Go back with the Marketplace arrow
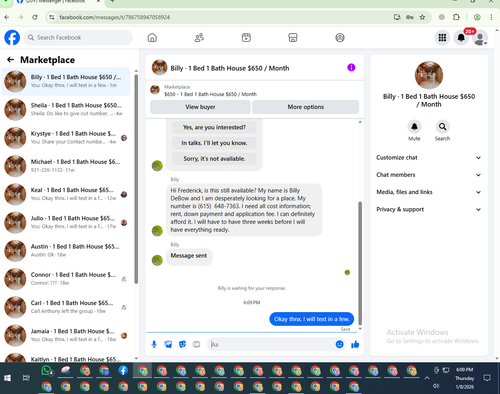The width and height of the screenshot is (500, 394). pos(11,60)
